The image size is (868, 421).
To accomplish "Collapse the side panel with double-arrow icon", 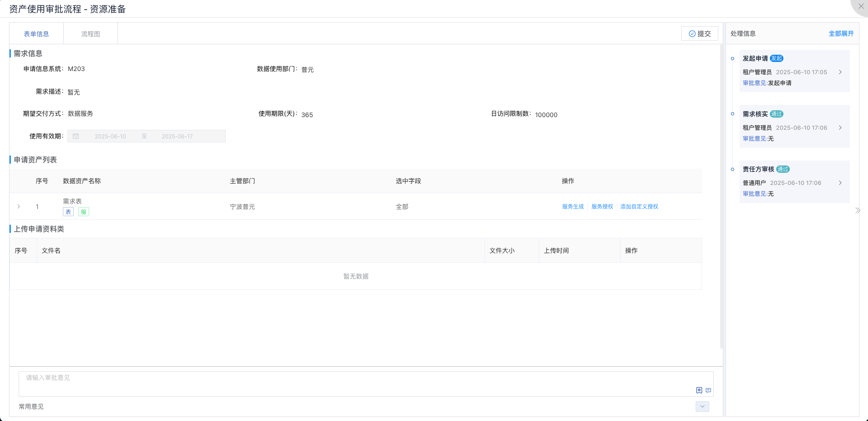I will pos(857,211).
